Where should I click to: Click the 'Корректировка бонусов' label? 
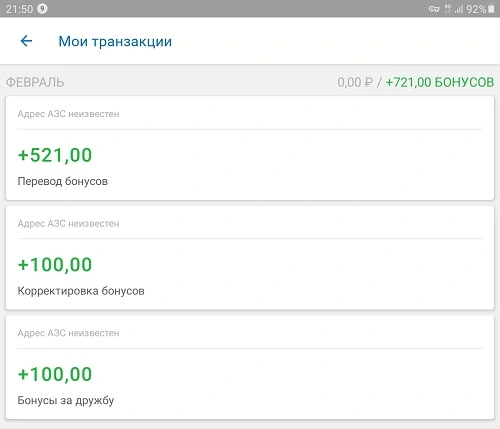81,291
